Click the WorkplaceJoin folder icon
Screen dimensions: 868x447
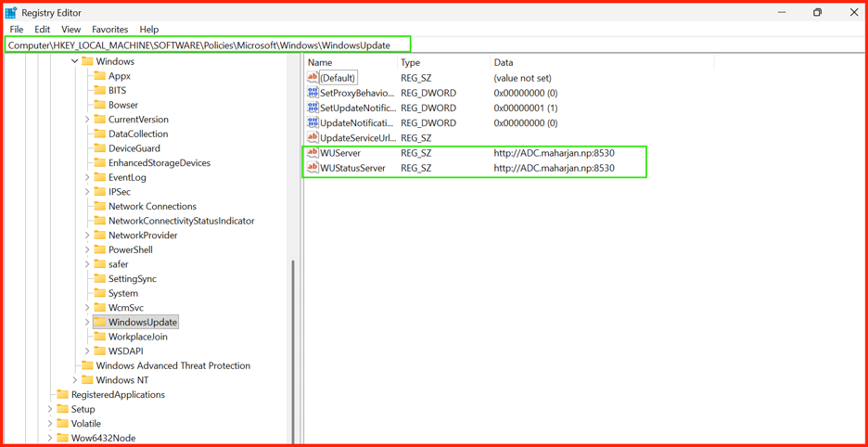[x=99, y=337]
